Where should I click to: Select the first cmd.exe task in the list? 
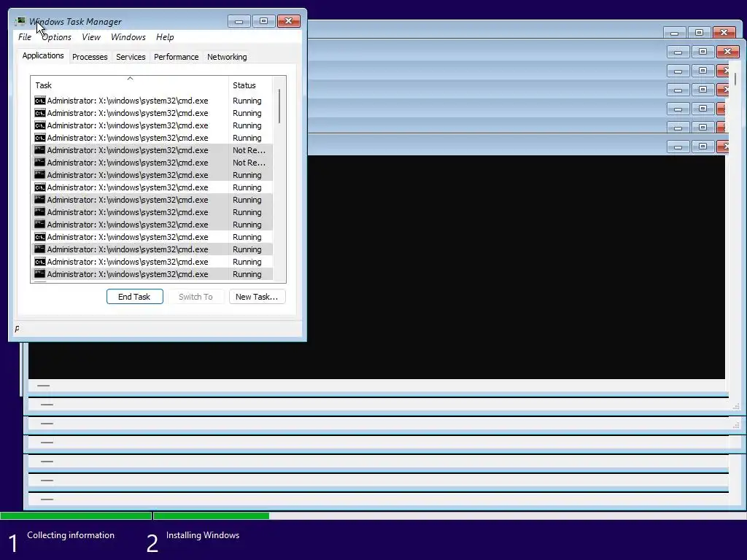pyautogui.click(x=152, y=101)
